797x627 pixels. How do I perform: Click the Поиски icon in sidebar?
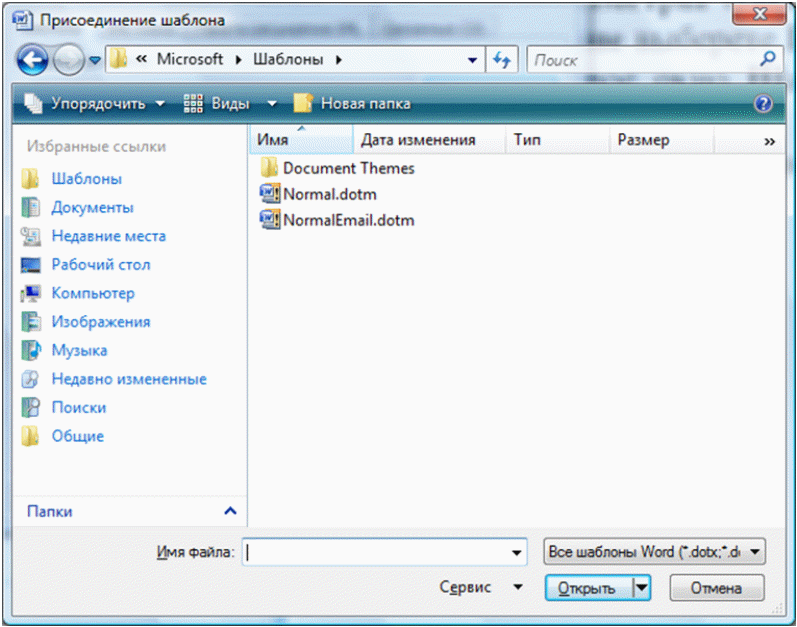pos(30,407)
